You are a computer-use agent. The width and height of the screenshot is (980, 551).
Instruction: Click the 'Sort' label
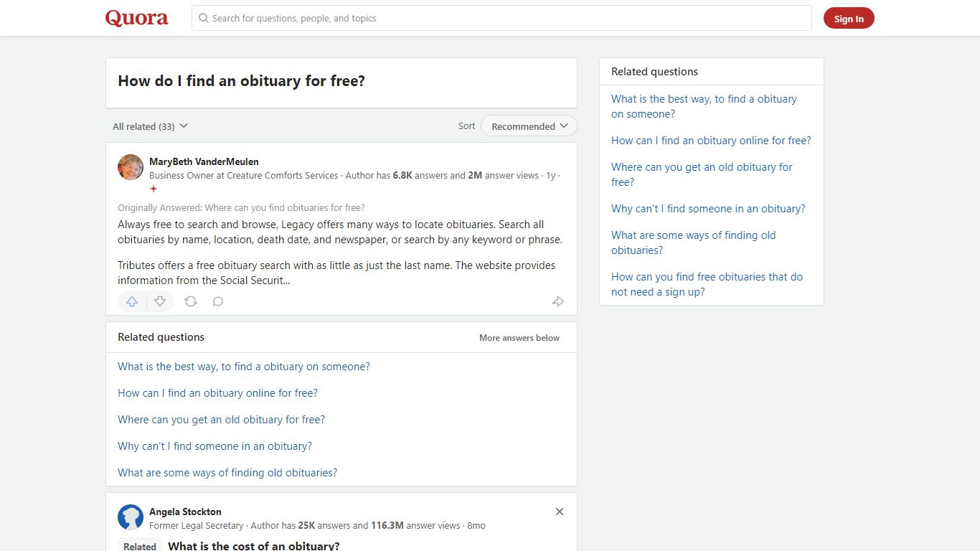point(467,126)
